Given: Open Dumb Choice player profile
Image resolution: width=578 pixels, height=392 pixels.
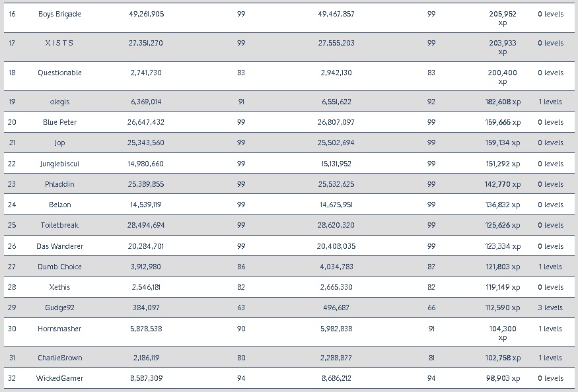Looking at the screenshot, I should click(59, 267).
